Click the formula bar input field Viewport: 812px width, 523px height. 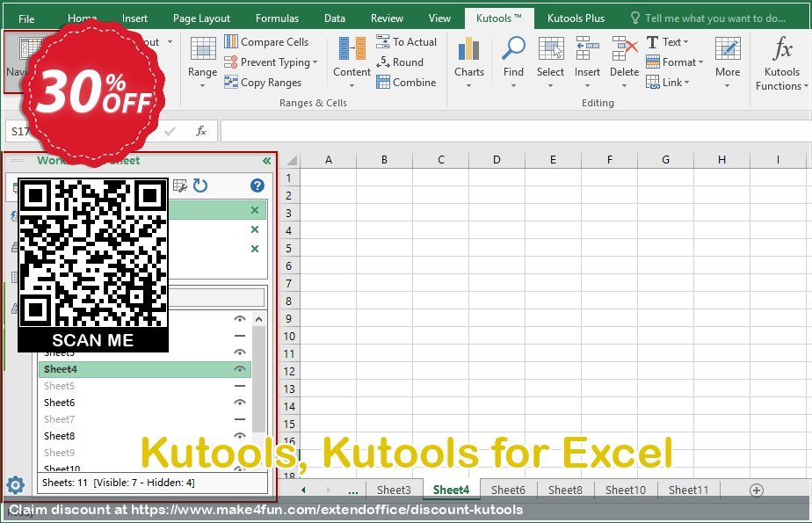pos(510,131)
